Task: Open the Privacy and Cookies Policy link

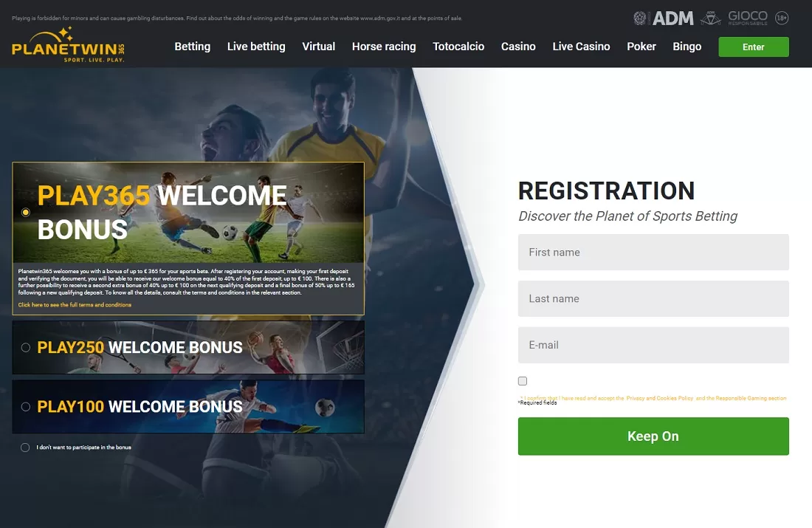Action: pyautogui.click(x=660, y=398)
